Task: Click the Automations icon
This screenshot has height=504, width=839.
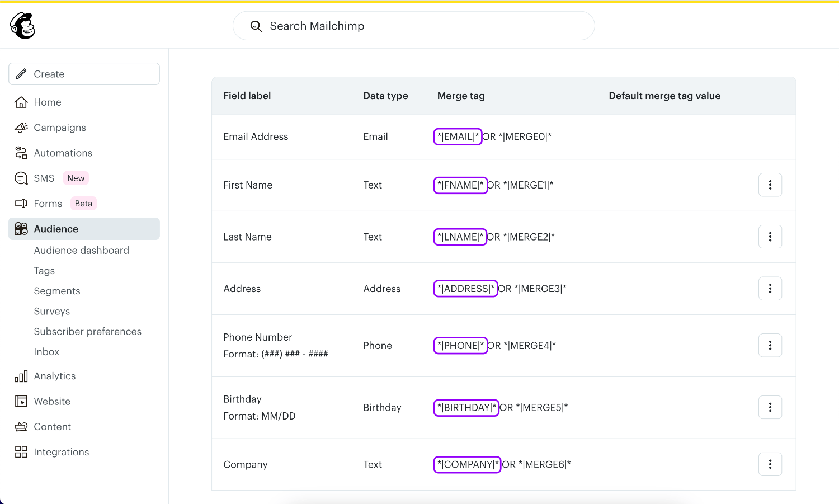Action: point(21,153)
